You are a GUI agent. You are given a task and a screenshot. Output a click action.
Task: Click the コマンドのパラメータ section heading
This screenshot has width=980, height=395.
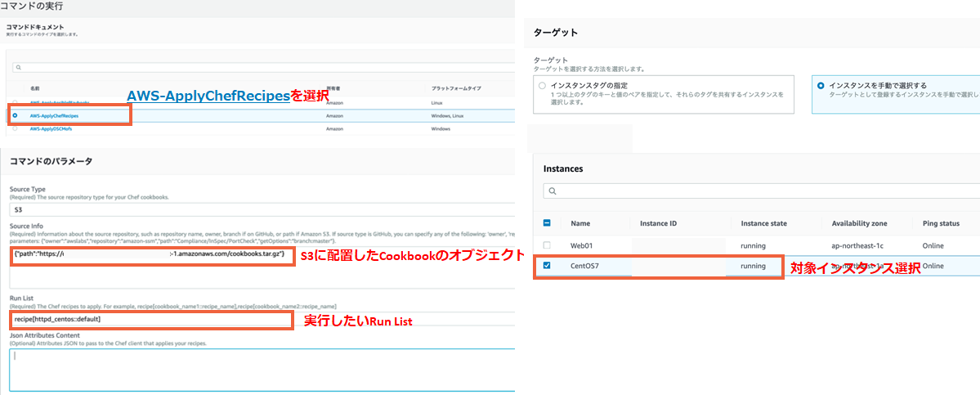[x=51, y=161]
